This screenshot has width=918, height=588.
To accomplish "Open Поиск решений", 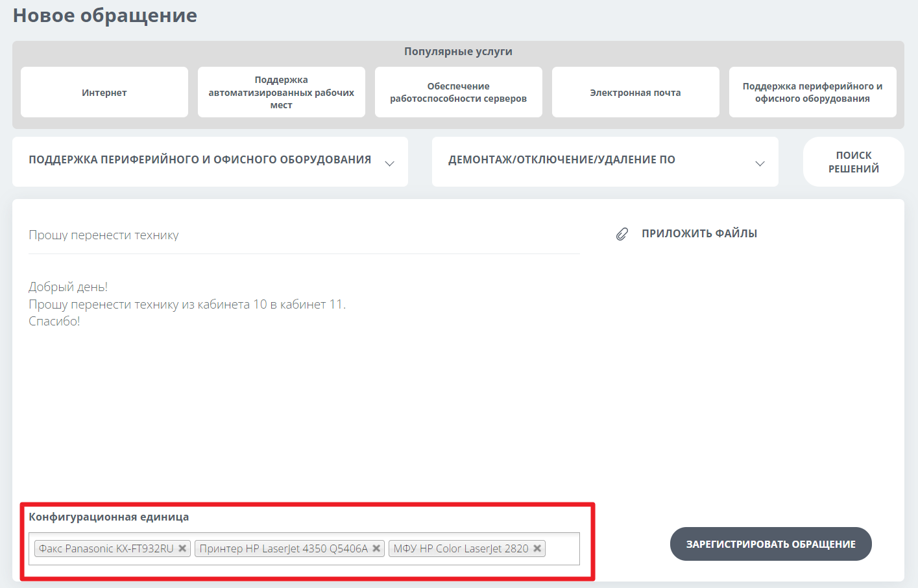I will (854, 162).
